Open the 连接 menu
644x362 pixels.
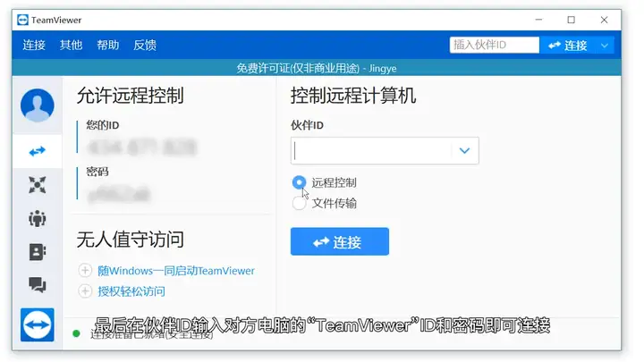pos(34,45)
